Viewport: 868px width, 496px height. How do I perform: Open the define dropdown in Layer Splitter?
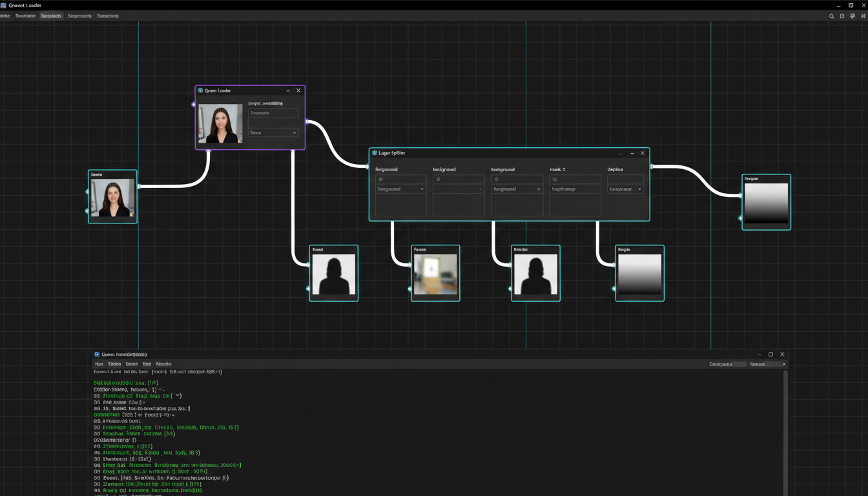coord(625,189)
